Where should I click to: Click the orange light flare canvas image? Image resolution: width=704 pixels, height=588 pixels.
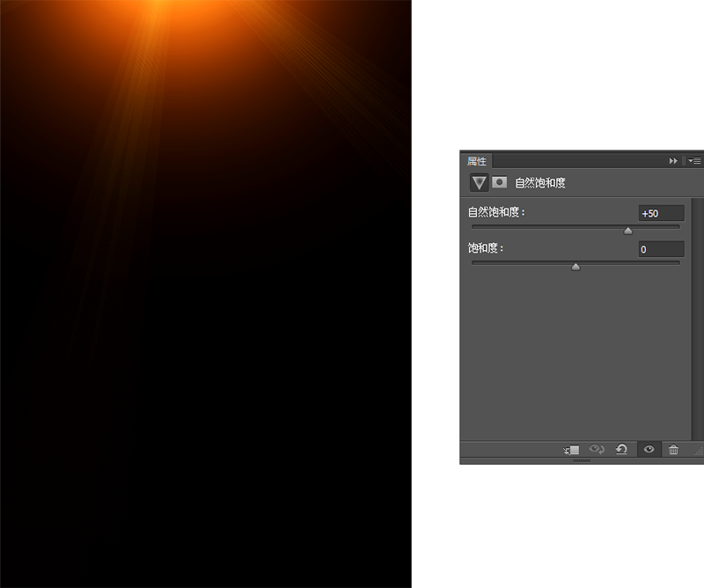206,294
